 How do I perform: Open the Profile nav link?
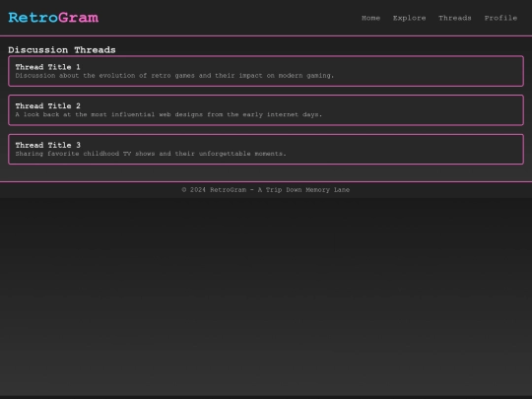(500, 18)
